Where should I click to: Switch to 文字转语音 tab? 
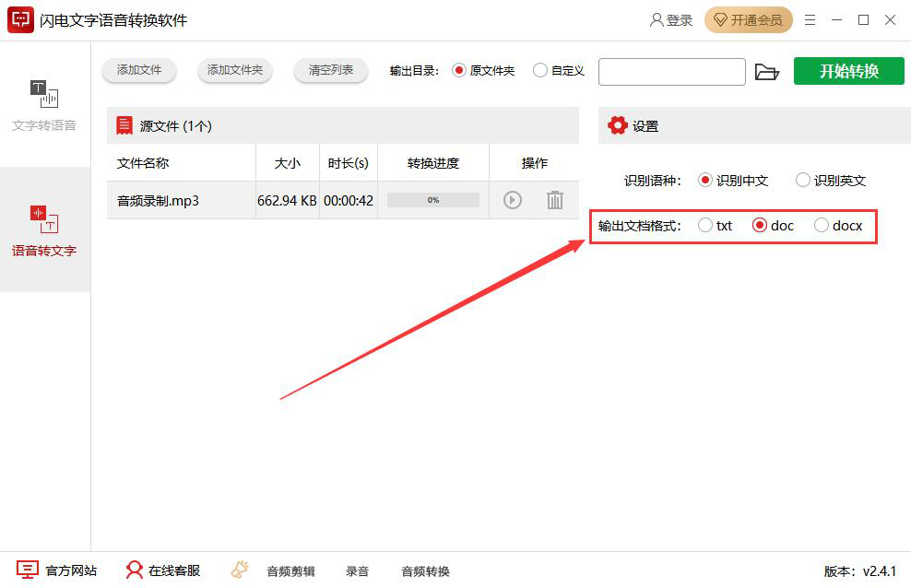click(x=45, y=104)
